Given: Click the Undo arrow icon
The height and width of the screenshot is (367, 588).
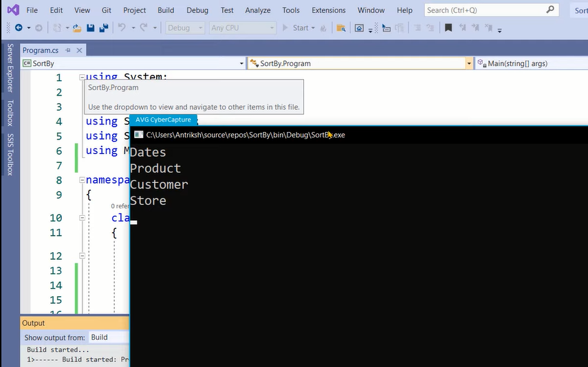Looking at the screenshot, I should (122, 27).
